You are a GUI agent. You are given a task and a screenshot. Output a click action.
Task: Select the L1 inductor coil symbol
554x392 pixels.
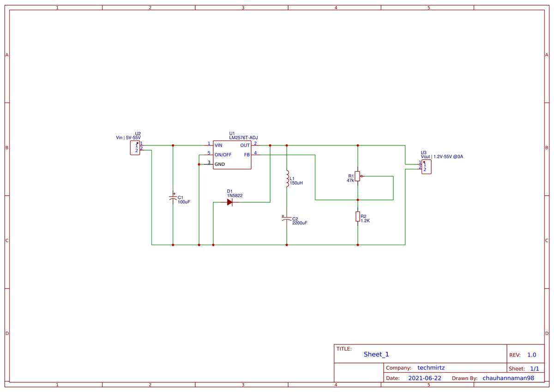(287, 178)
